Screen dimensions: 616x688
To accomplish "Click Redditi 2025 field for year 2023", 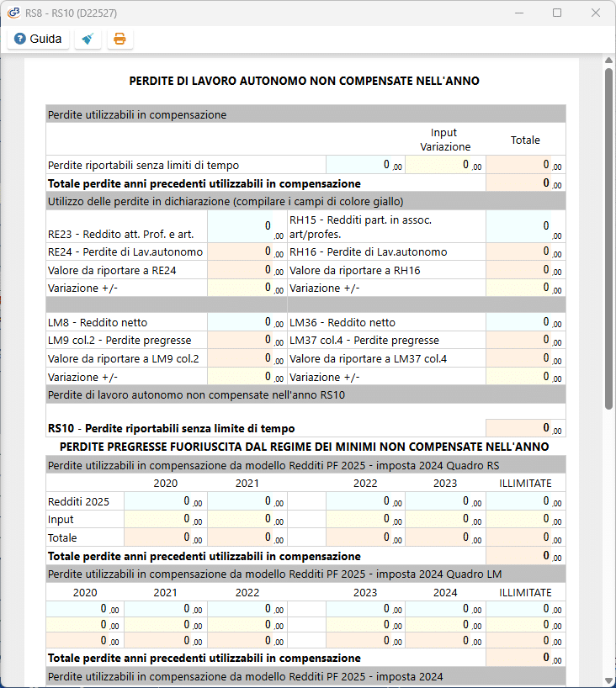I will pyautogui.click(x=445, y=501).
